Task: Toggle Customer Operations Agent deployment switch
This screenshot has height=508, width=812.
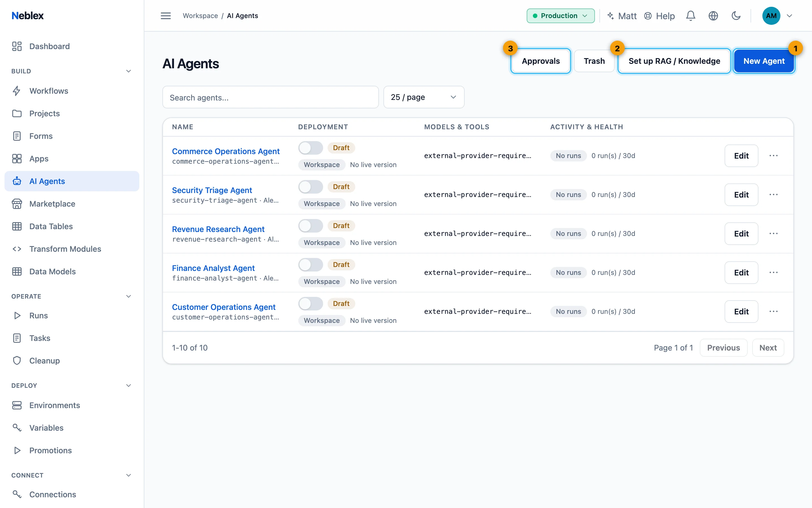Action: click(311, 304)
